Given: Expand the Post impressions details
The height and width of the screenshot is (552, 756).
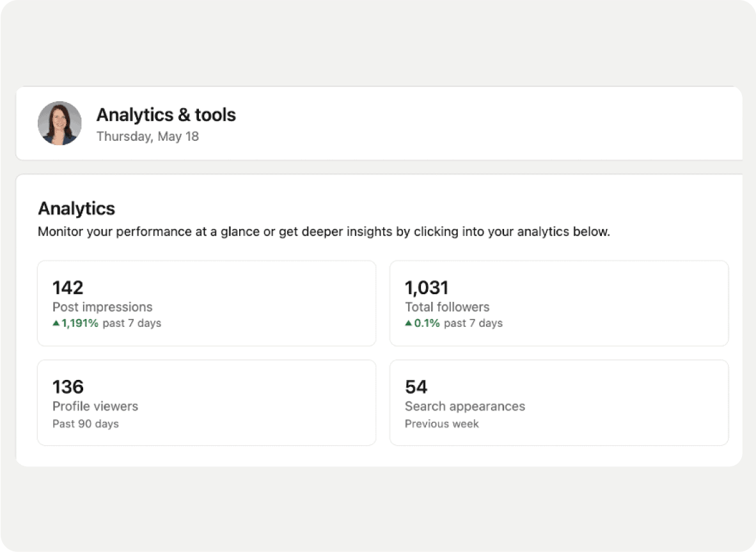Looking at the screenshot, I should (206, 303).
